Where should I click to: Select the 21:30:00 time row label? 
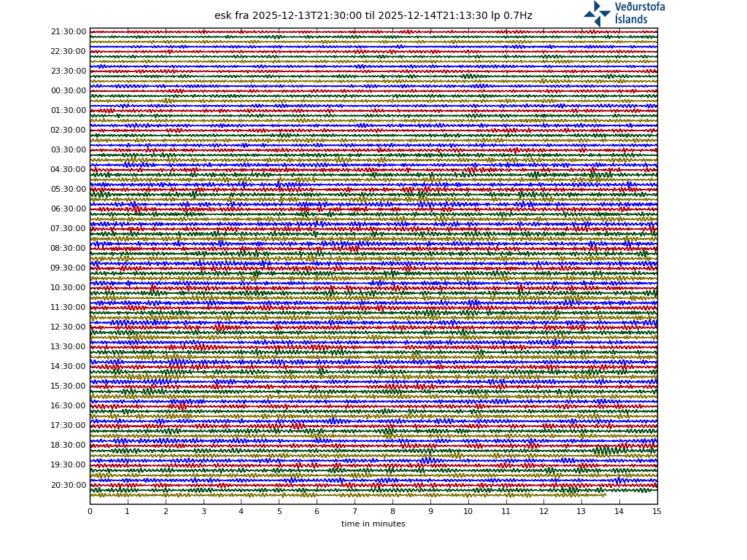[x=69, y=32]
